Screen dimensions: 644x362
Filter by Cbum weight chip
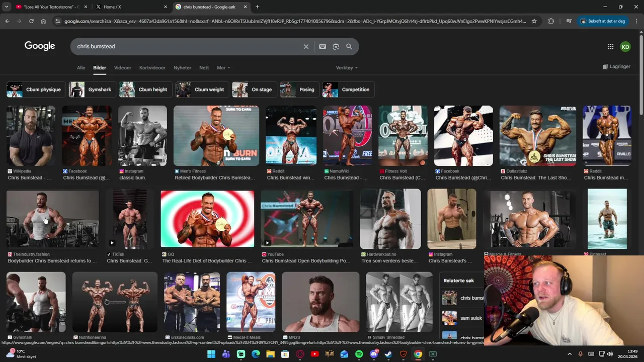click(202, 89)
